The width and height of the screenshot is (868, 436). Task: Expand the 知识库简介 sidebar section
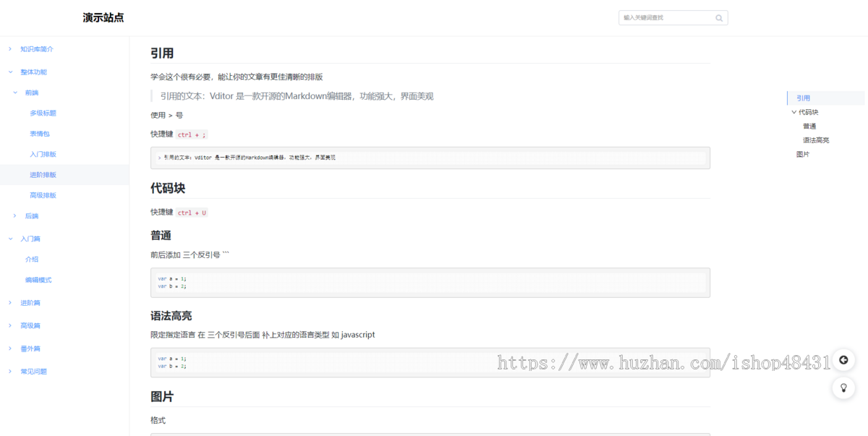tap(10, 49)
